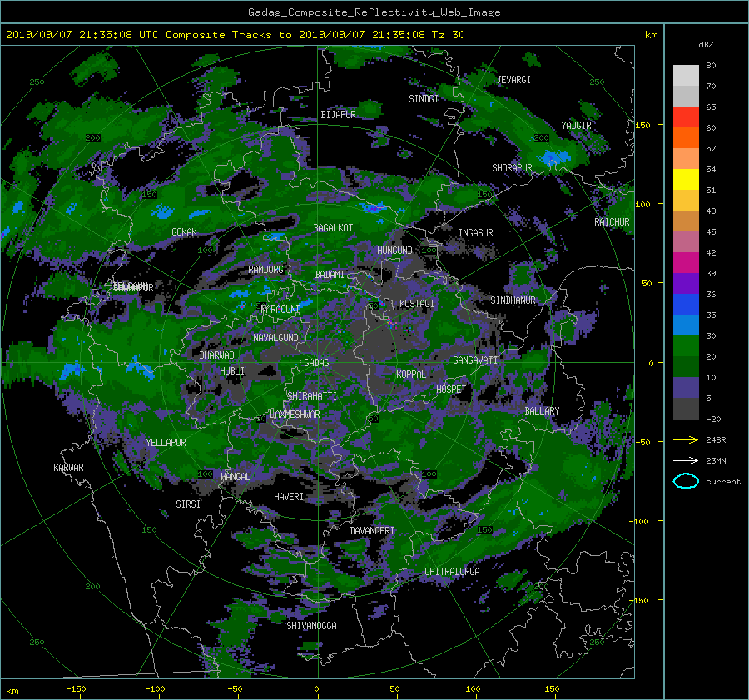Pick the bright green 30 dBZ legend swatch
This screenshot has width=749, height=700.
(x=686, y=346)
